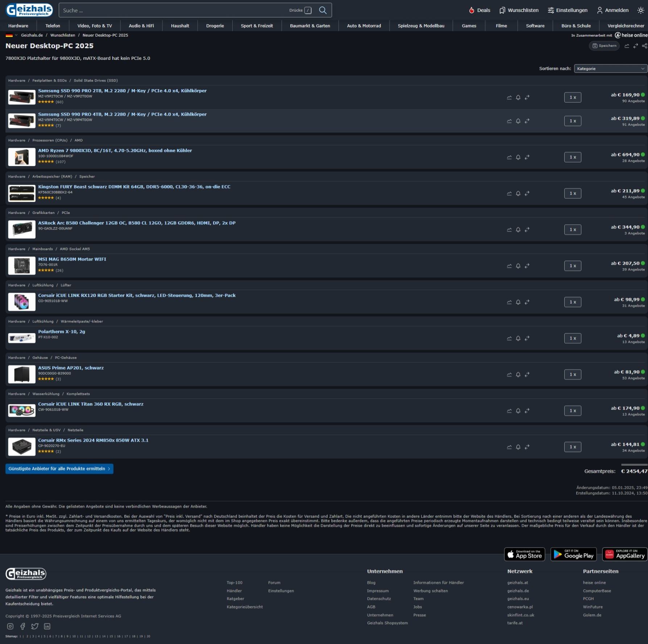648x644 pixels.
Task: Open the Software category menu
Action: click(x=535, y=26)
